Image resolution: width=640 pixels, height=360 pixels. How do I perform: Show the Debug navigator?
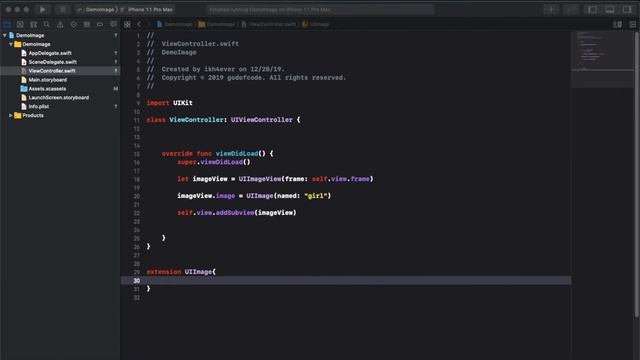click(x=87, y=24)
